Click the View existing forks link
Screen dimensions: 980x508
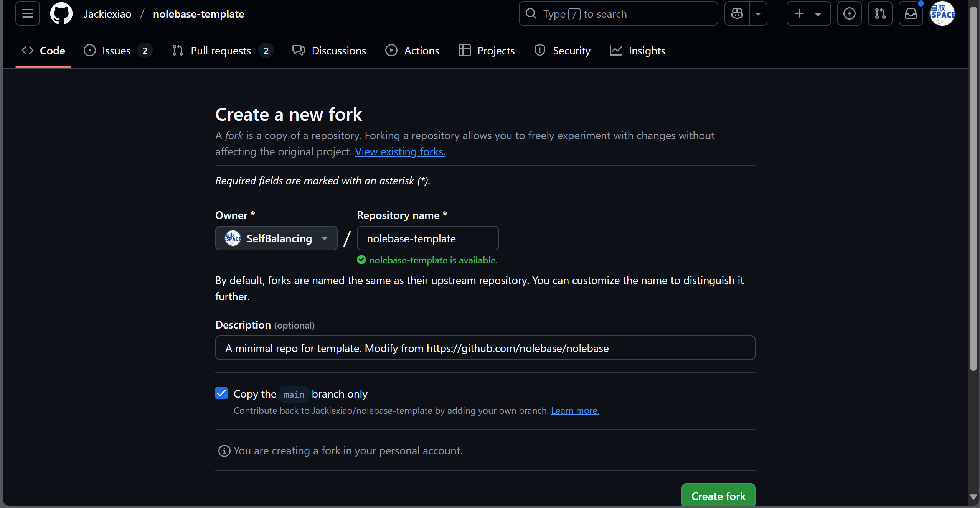[400, 152]
